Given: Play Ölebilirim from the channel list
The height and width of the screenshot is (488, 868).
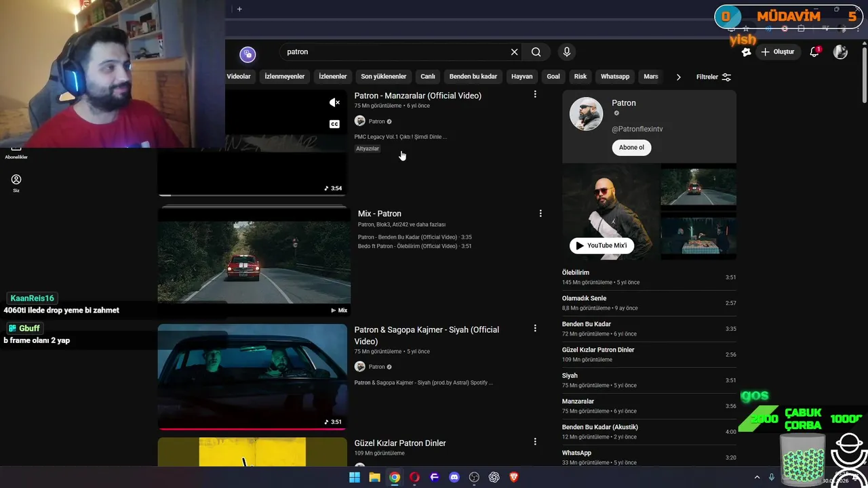Looking at the screenshot, I should pos(649,277).
